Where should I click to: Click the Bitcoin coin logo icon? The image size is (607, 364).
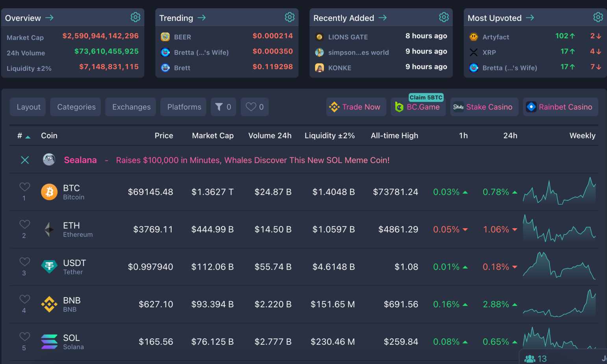pos(49,192)
